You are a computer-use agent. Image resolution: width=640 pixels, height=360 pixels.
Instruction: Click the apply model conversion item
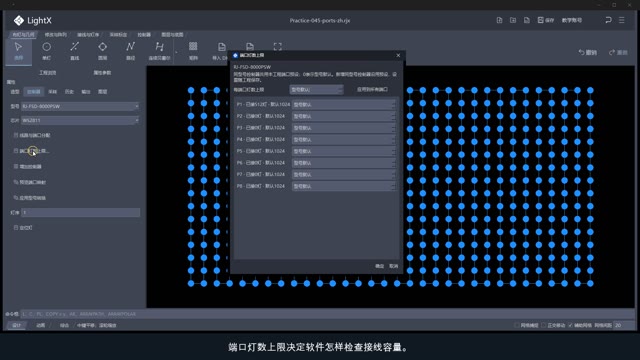pyautogui.click(x=30, y=198)
